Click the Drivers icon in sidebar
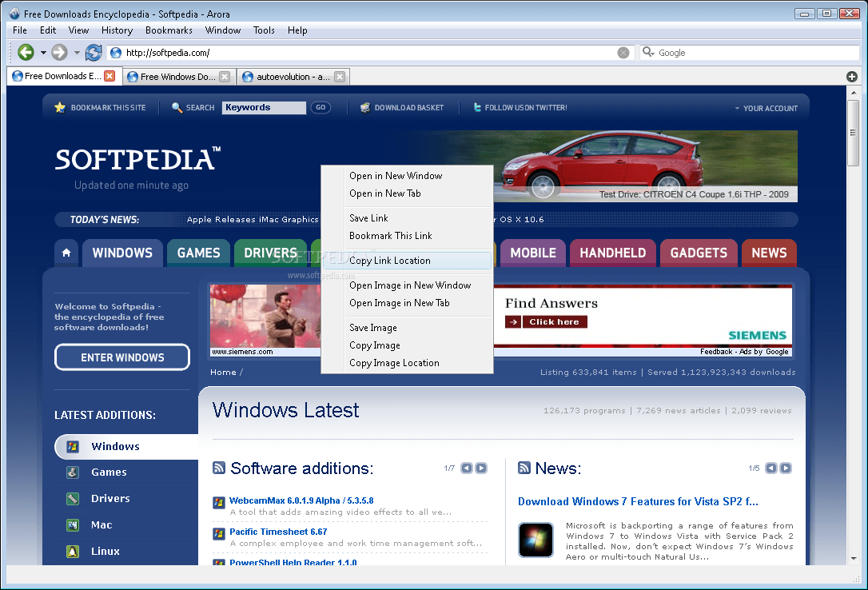Screen dimensions: 868x590 73,499
